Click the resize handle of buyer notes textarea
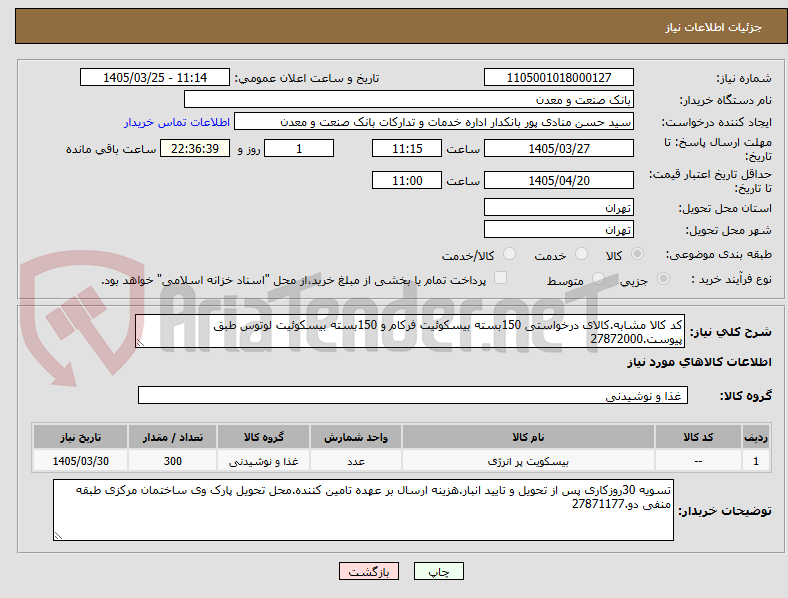The image size is (788, 598). [x=58, y=536]
